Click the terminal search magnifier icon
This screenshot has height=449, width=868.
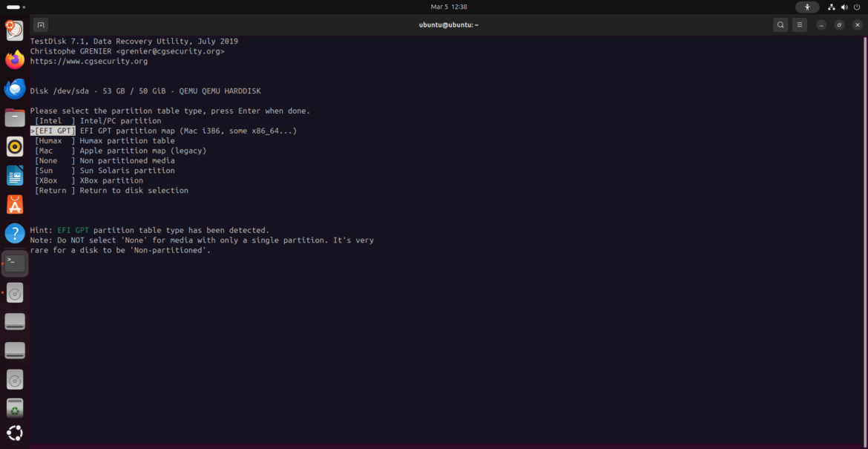[x=780, y=25]
